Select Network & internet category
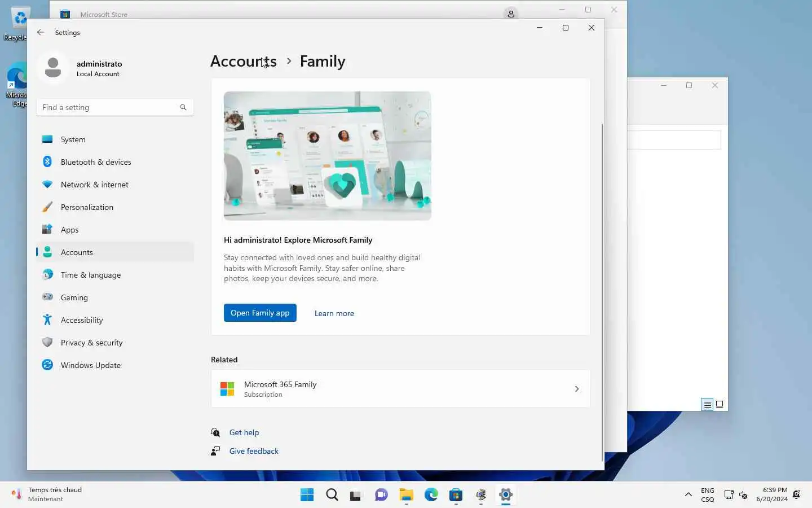Viewport: 812px width, 508px height. click(x=115, y=185)
